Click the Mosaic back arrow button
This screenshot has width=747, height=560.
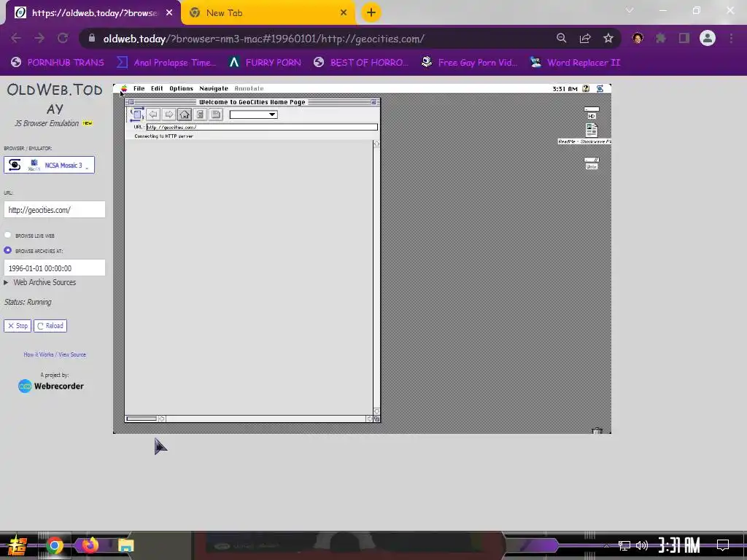tap(153, 114)
